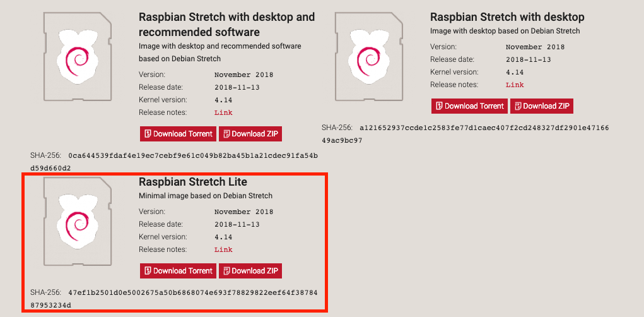Click the 'Kernel version:' label in the recommended software card
The width and height of the screenshot is (644, 317).
pos(163,100)
